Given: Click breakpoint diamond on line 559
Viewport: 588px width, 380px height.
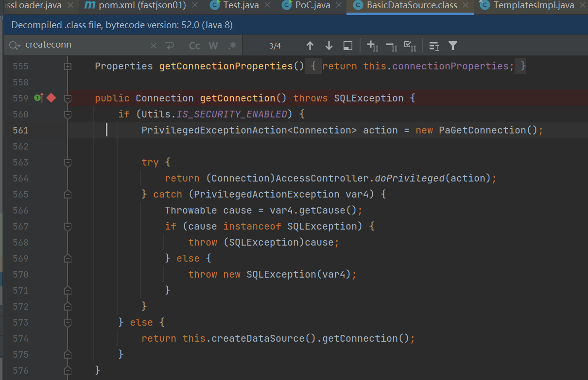Looking at the screenshot, I should tap(52, 98).
